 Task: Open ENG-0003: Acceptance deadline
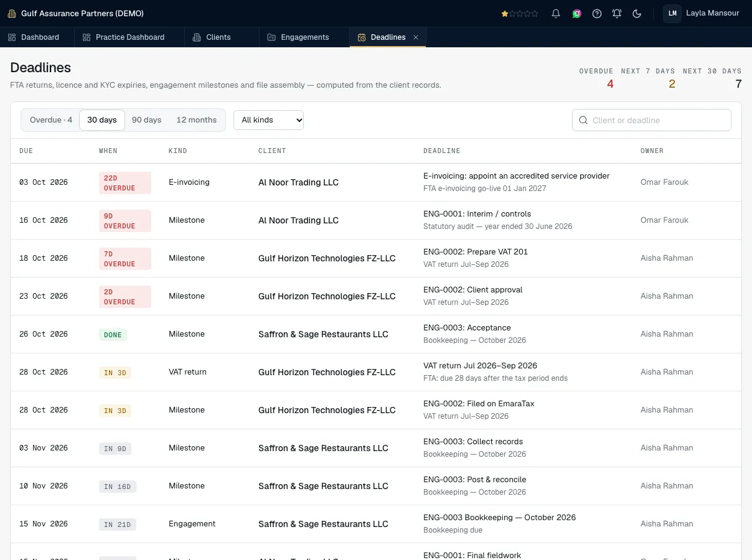(x=467, y=328)
